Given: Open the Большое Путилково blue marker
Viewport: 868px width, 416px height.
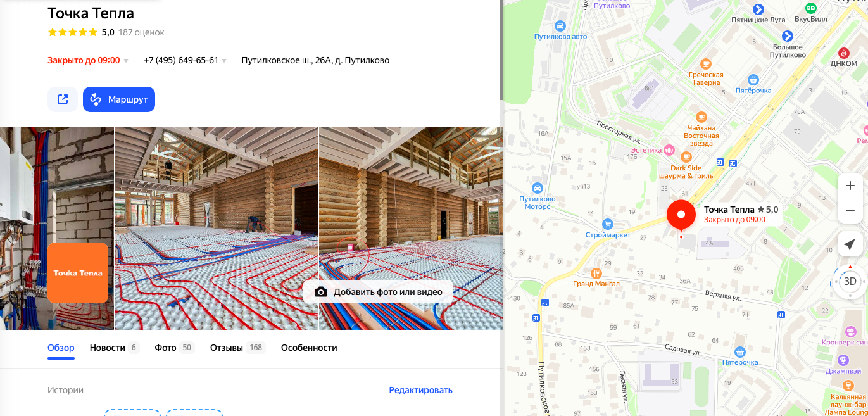Looking at the screenshot, I should tap(788, 36).
